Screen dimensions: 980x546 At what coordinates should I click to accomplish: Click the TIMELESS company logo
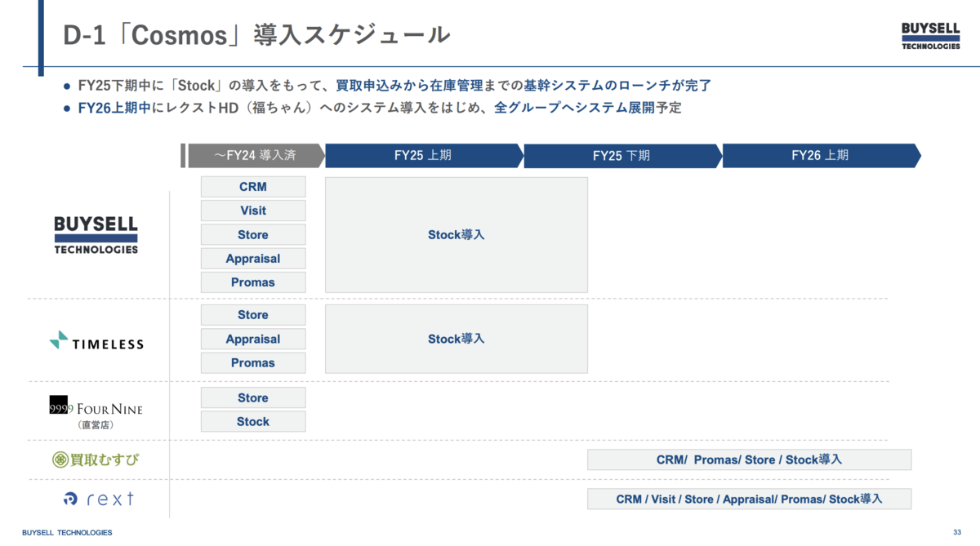[x=96, y=341]
